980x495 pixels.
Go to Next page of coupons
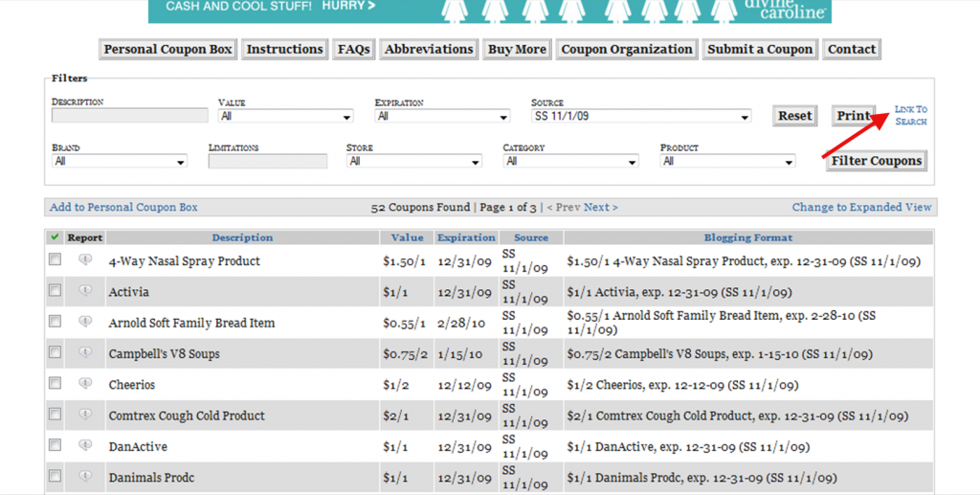pyautogui.click(x=601, y=207)
